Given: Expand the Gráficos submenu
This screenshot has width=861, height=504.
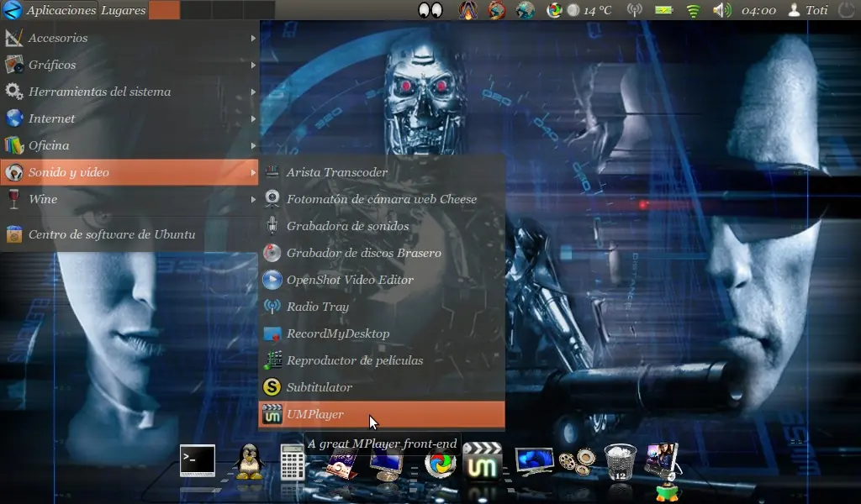Looking at the screenshot, I should tap(129, 65).
